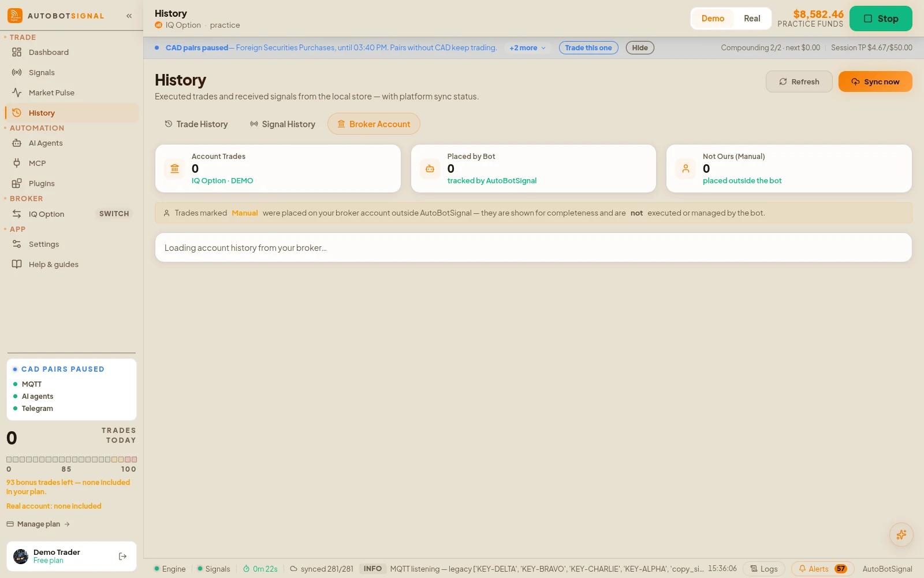
Task: Expand the +2 more alerts dropdown
Action: [x=527, y=48]
